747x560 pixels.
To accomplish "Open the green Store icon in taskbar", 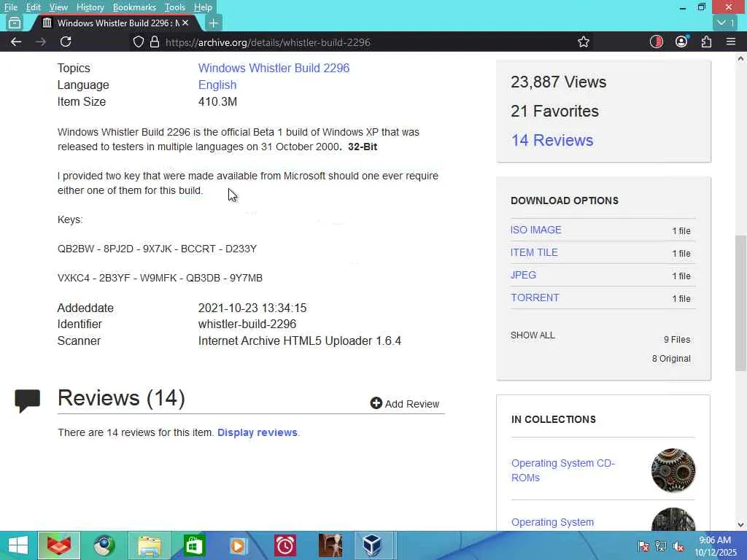I will (193, 545).
